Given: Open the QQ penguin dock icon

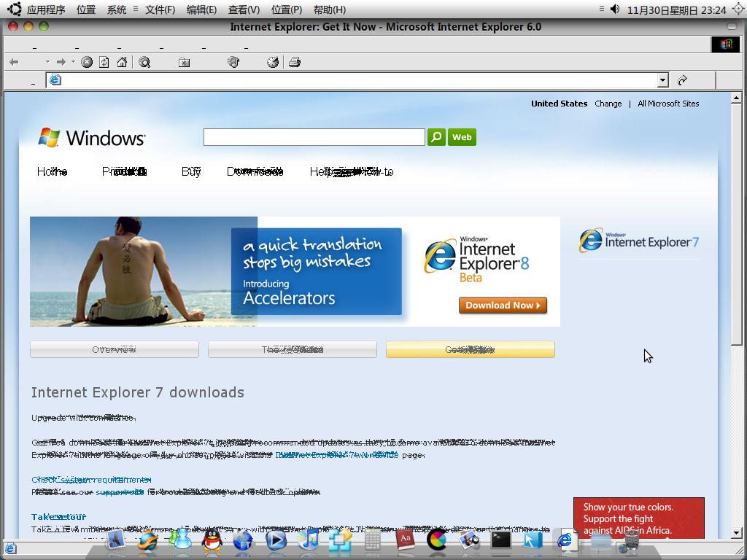Looking at the screenshot, I should point(212,540).
